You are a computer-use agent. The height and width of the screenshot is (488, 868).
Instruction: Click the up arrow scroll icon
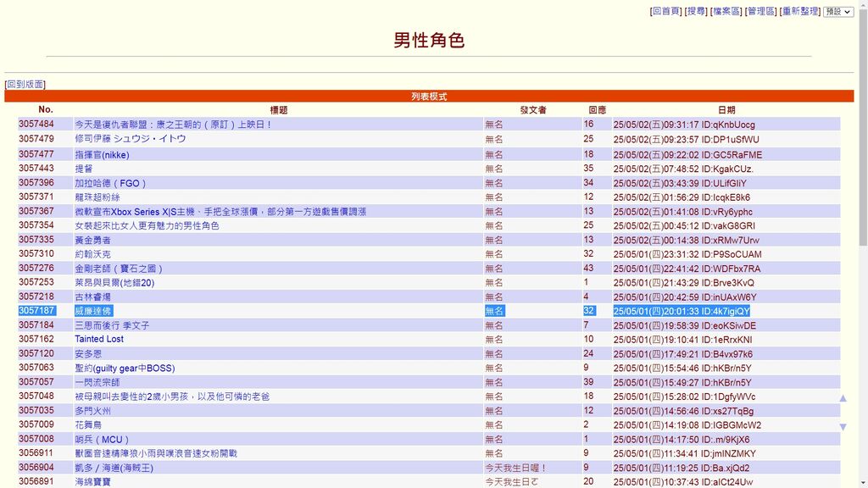[843, 398]
